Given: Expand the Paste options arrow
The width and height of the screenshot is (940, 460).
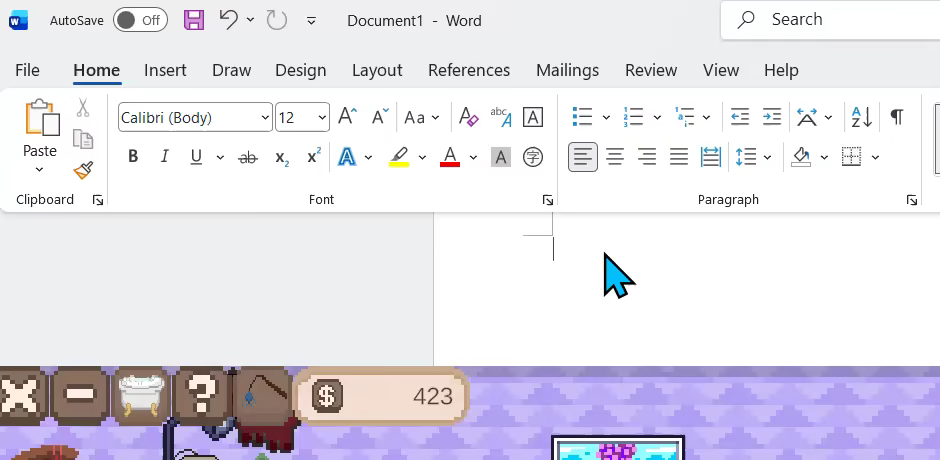Looking at the screenshot, I should [40, 170].
